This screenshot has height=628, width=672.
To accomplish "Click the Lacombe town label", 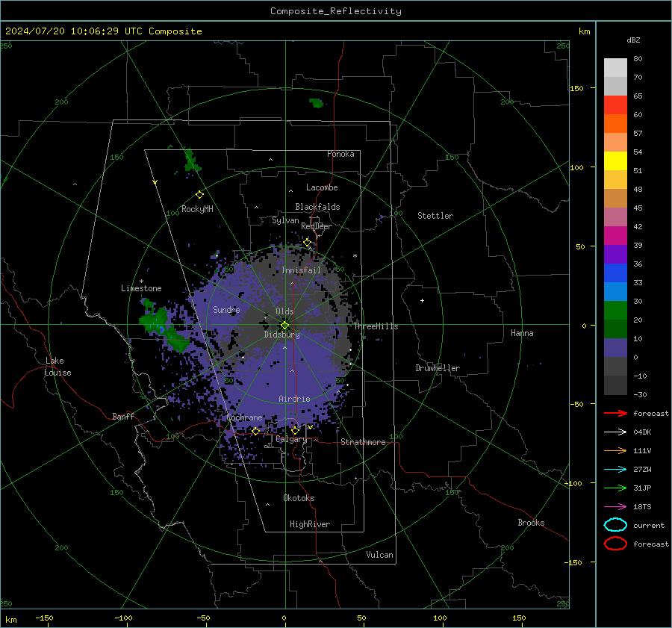I will pyautogui.click(x=322, y=187).
